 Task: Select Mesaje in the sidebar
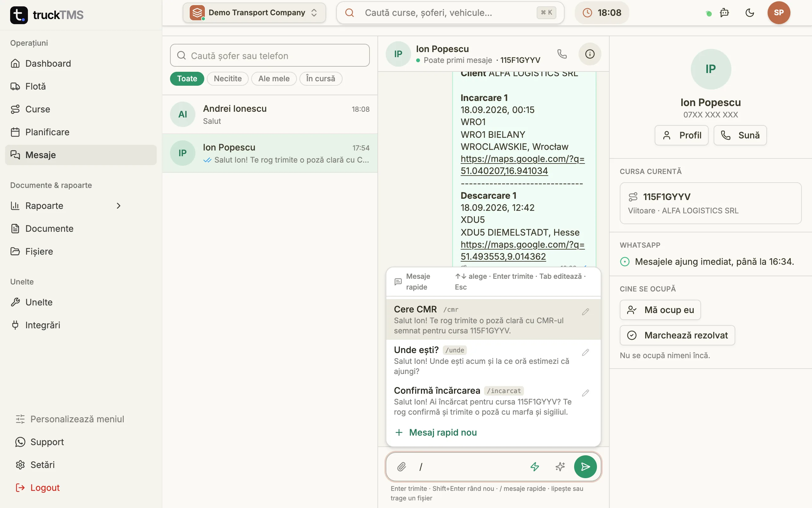coord(81,155)
